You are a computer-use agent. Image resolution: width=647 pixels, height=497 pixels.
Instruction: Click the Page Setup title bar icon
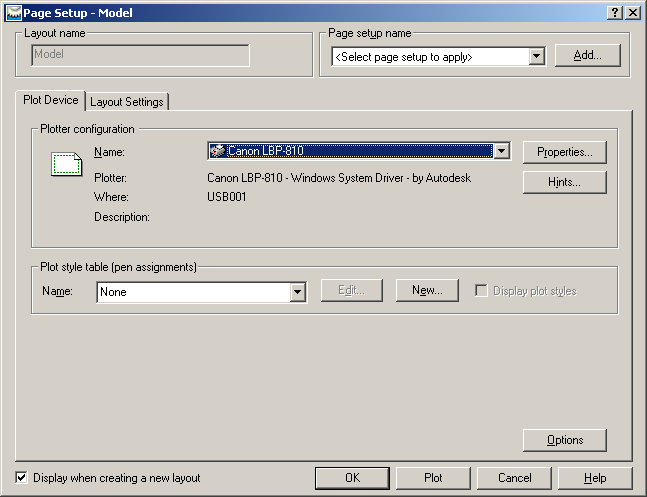[14, 13]
